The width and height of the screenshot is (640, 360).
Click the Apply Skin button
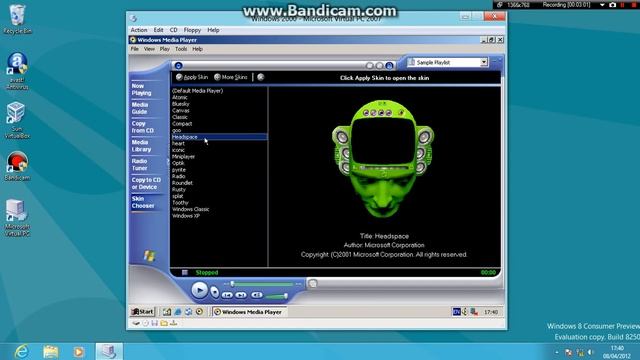[x=192, y=77]
